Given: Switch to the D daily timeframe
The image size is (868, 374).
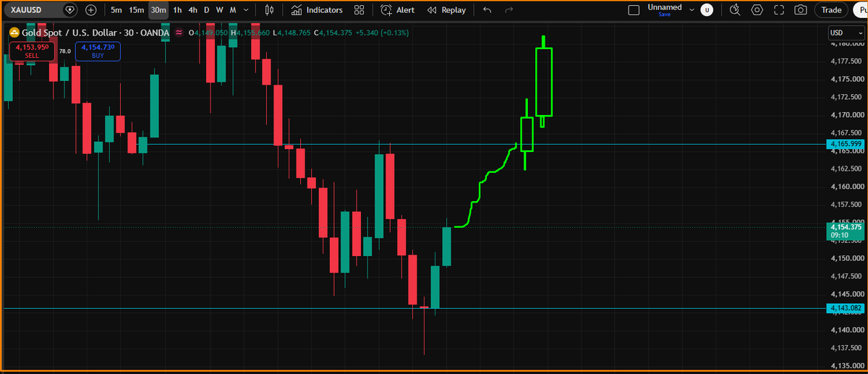Looking at the screenshot, I should pos(206,10).
